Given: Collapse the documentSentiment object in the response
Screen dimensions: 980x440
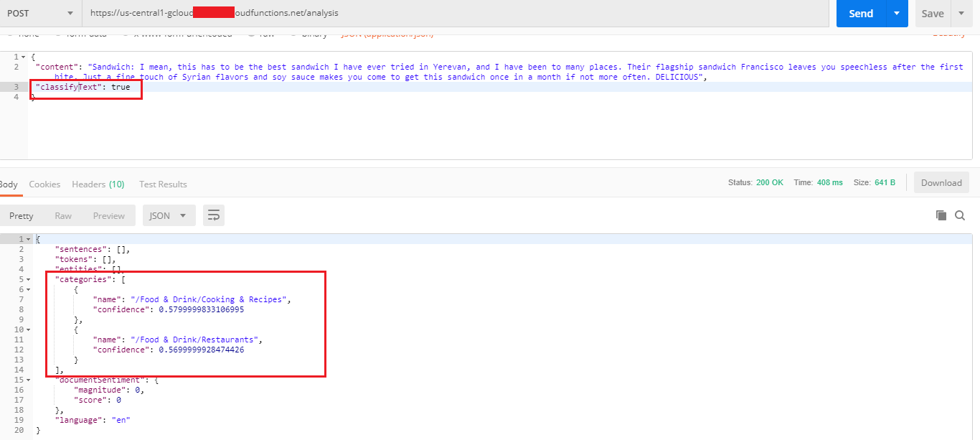Looking at the screenshot, I should click(x=28, y=380).
